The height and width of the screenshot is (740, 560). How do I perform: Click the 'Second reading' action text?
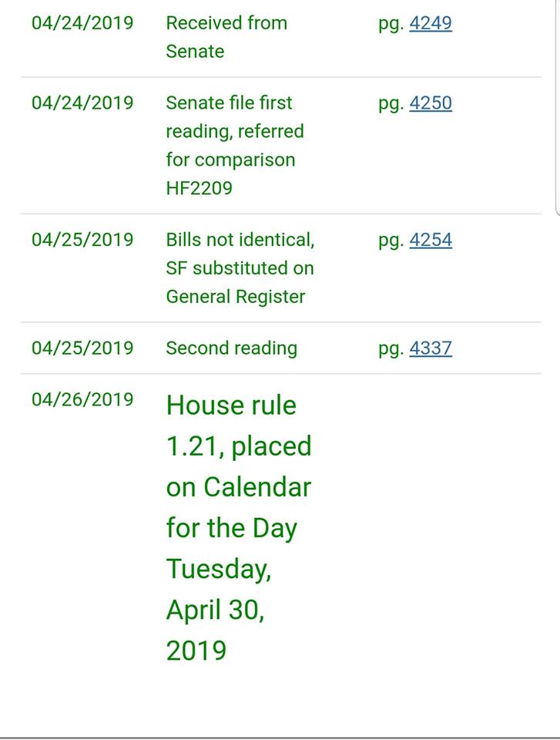[232, 348]
